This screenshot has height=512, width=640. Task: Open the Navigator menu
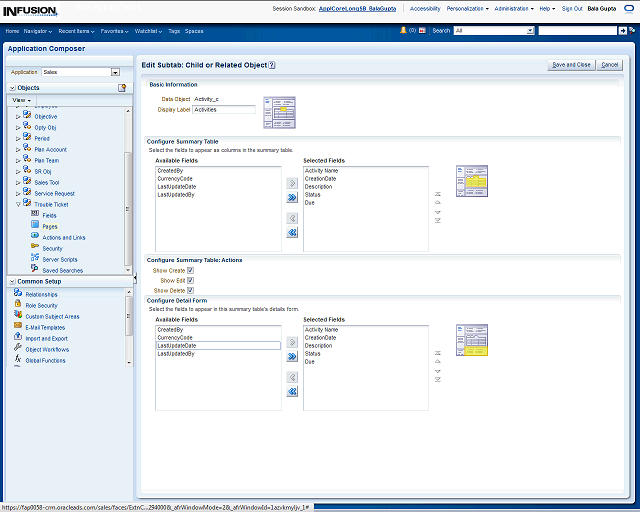point(39,31)
